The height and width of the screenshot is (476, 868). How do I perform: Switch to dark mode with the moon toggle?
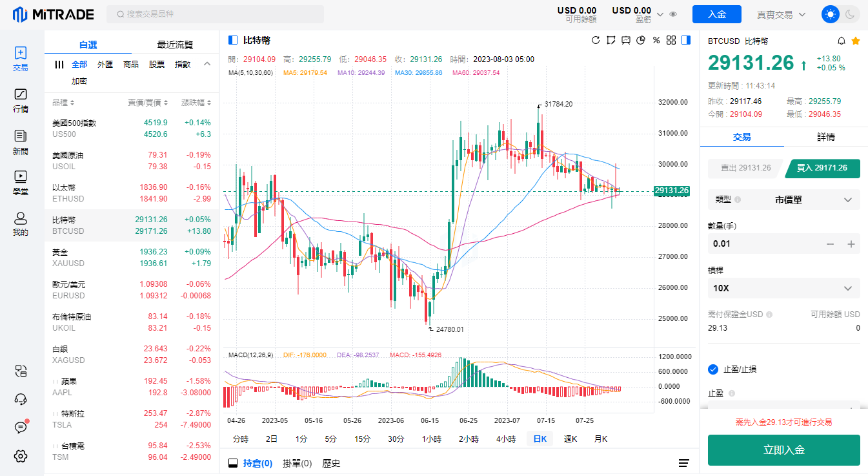point(850,14)
